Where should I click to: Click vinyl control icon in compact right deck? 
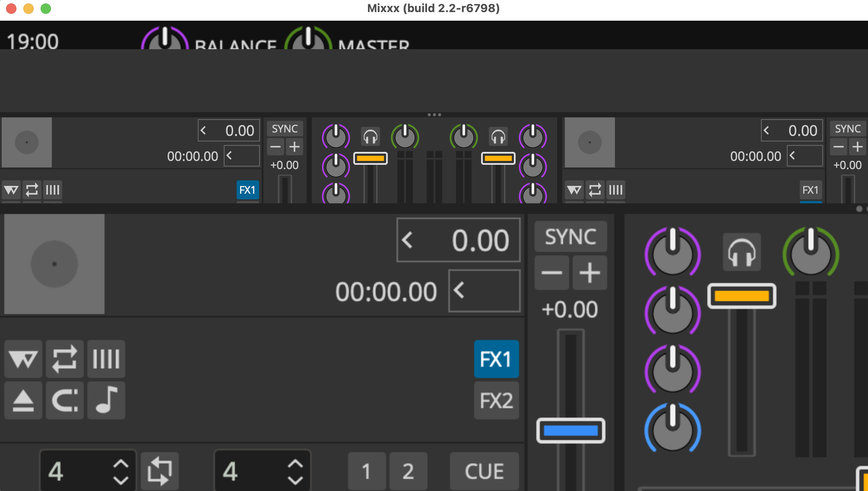(574, 190)
